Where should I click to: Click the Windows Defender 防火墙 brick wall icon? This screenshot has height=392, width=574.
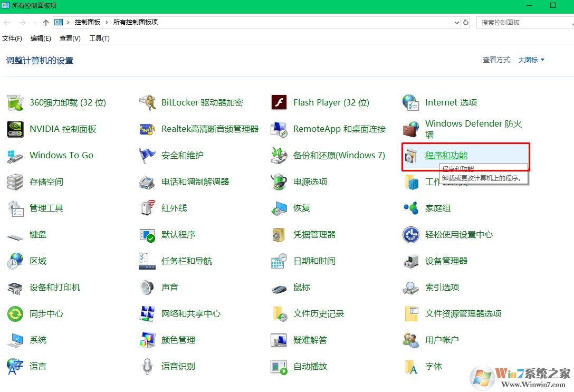(411, 129)
